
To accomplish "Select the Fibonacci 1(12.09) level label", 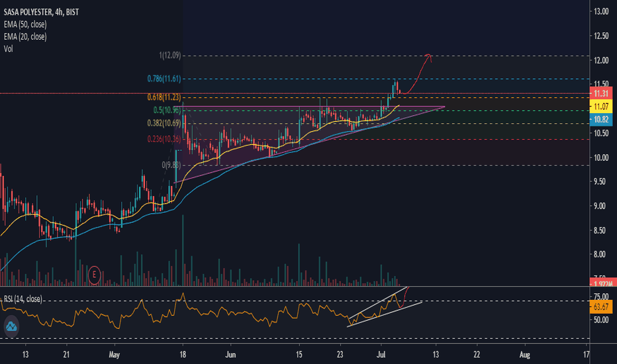I will click(170, 56).
